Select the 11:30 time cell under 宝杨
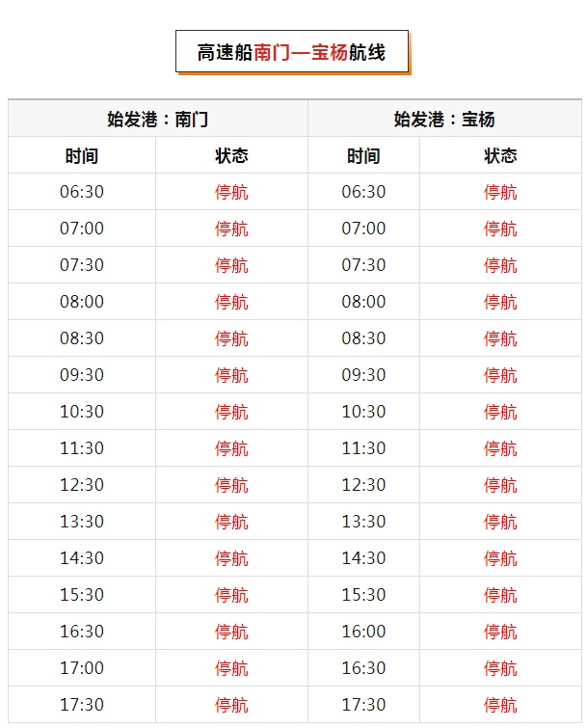The width and height of the screenshot is (587, 728). click(363, 448)
